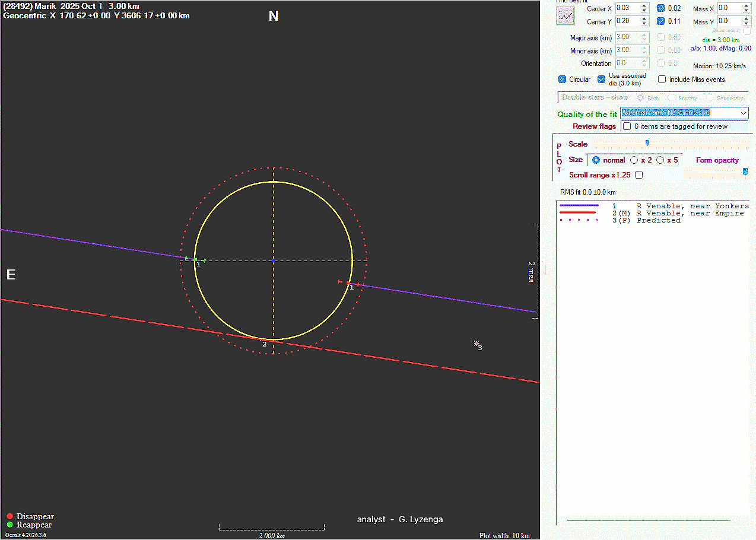The width and height of the screenshot is (756, 540).
Task: Decrease Mass Y spinner value
Action: pos(746,24)
